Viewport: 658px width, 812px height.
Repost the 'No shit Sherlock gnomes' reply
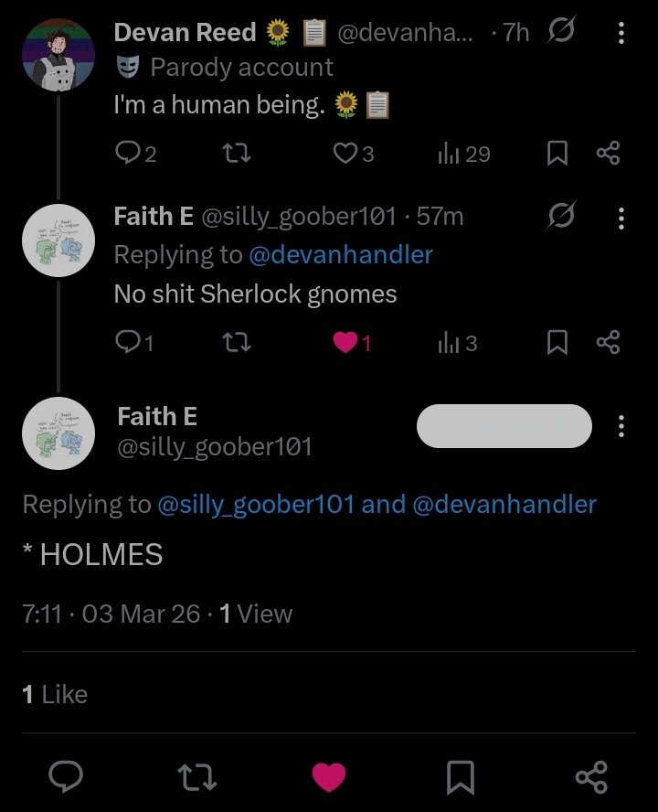tap(236, 343)
